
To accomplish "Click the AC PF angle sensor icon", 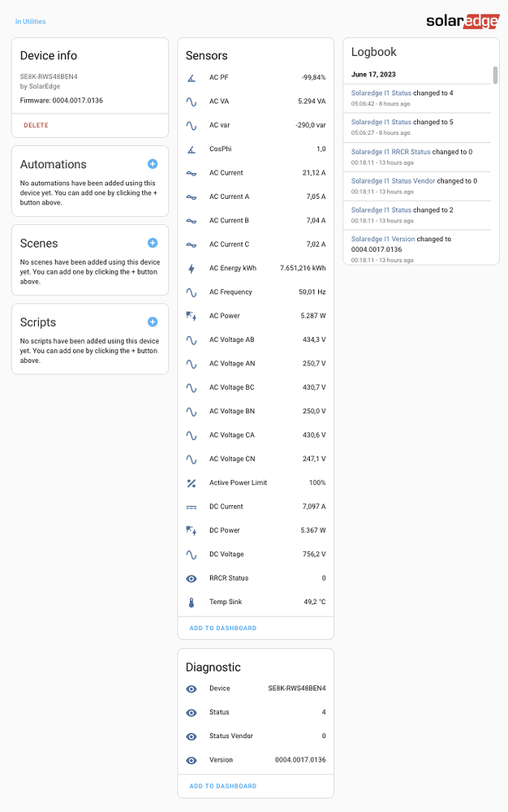I will pyautogui.click(x=191, y=77).
